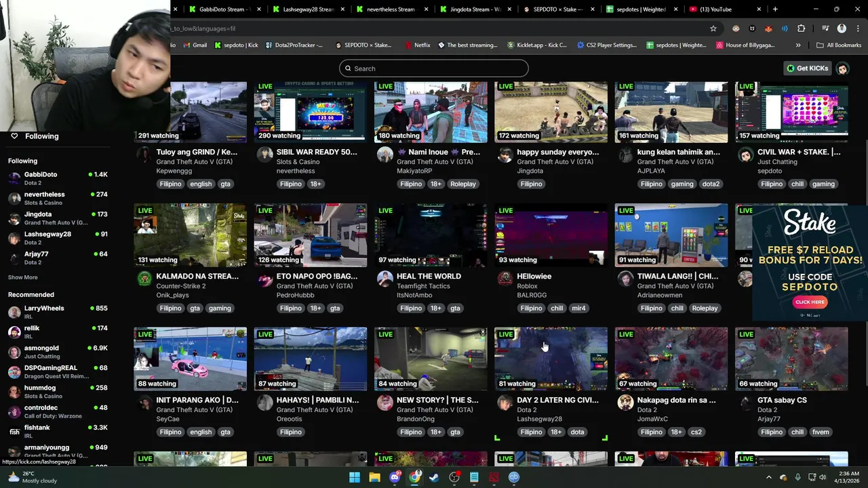868x488 pixels.
Task: Open the weather widget on taskbar
Action: tap(32, 477)
